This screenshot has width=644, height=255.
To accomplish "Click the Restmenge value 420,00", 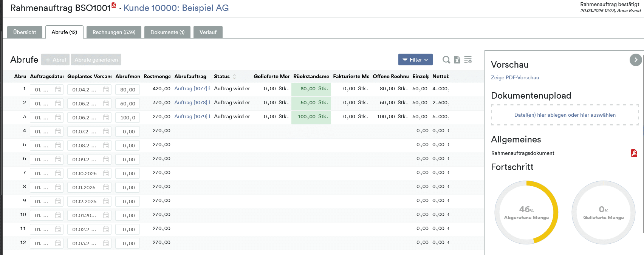I will [161, 88].
